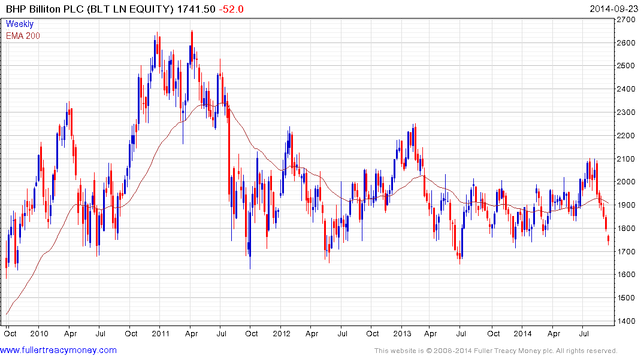Screen dimensions: 644x359
Task: Click the 2000 price axis label
Action: pos(627,182)
